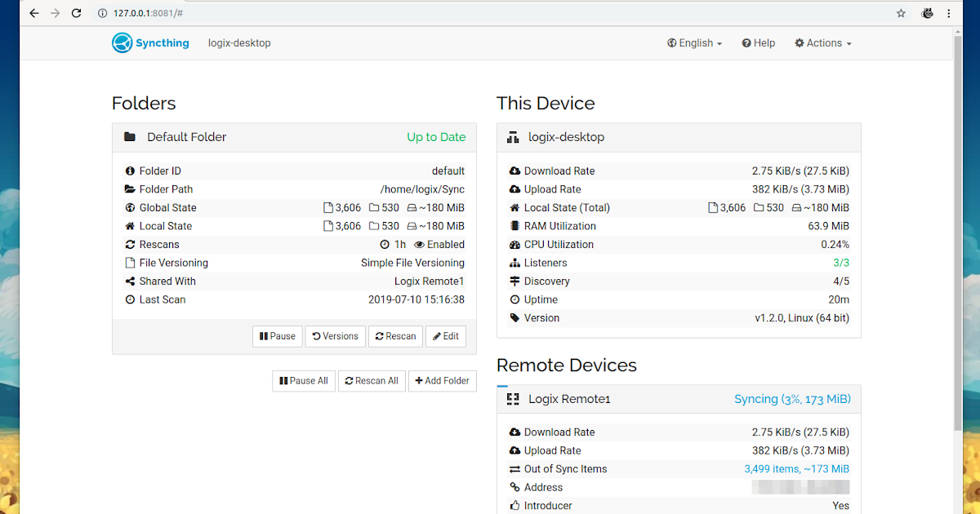Click the Add Folder button
Image resolution: width=980 pixels, height=514 pixels.
[x=443, y=381]
